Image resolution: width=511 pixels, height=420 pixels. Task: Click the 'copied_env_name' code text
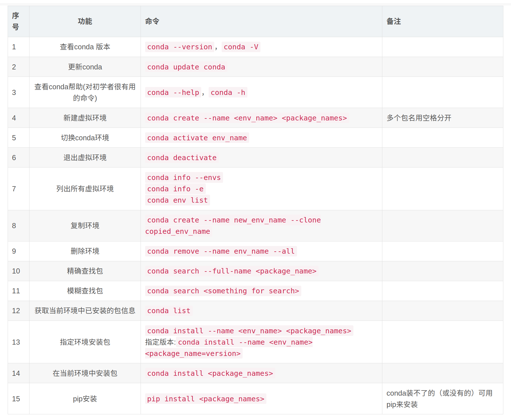click(x=178, y=232)
